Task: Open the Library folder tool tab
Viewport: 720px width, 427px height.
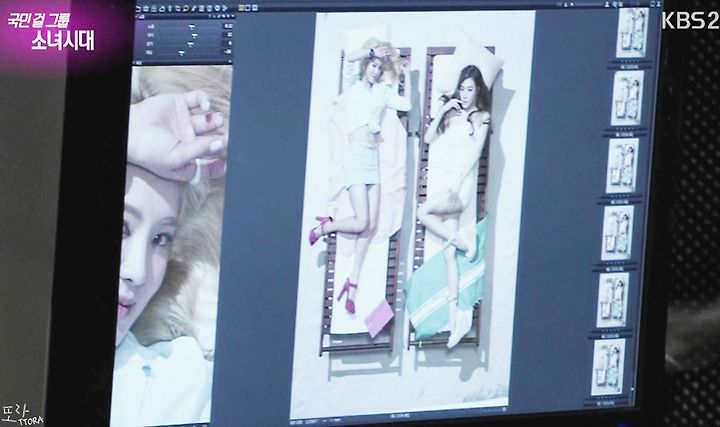Action: coord(138,8)
